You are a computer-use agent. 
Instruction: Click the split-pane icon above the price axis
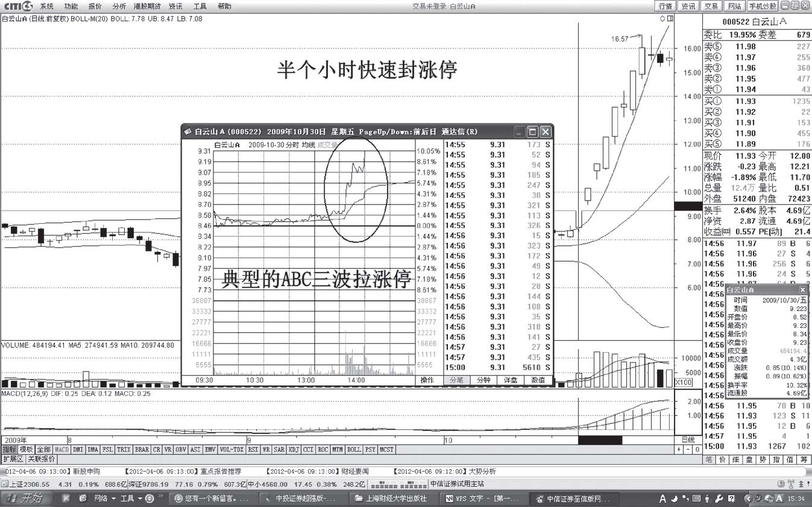click(670, 19)
